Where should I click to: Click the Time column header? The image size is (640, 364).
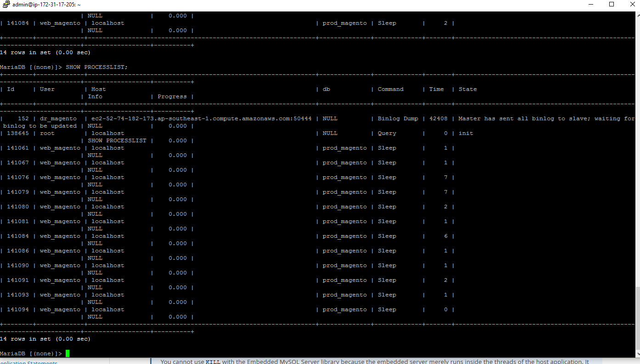coord(436,89)
